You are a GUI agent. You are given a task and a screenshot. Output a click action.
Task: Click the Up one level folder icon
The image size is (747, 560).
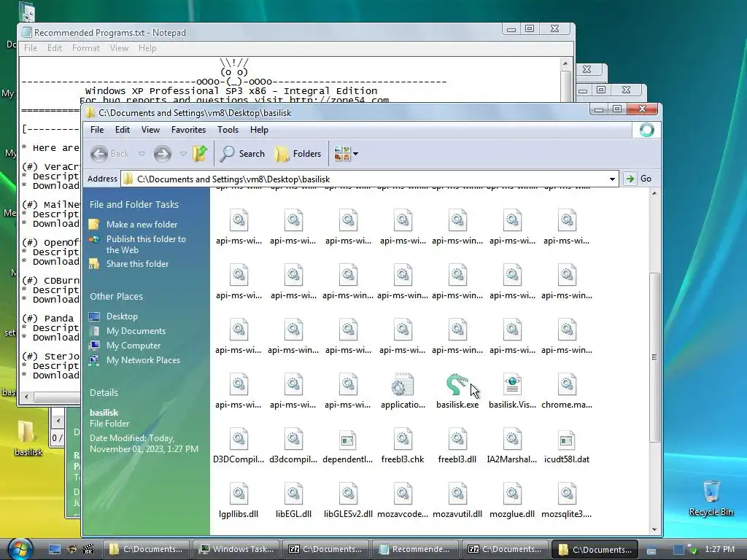[201, 153]
